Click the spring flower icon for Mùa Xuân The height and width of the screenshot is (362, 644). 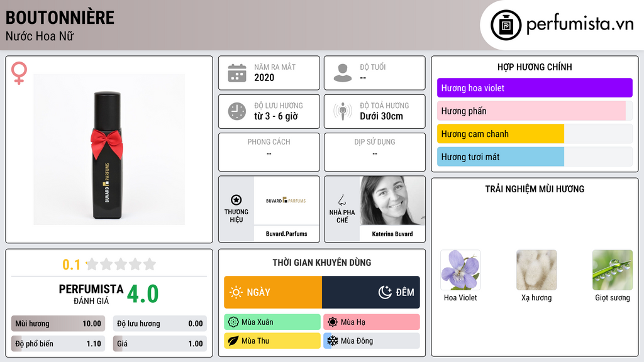tap(233, 322)
